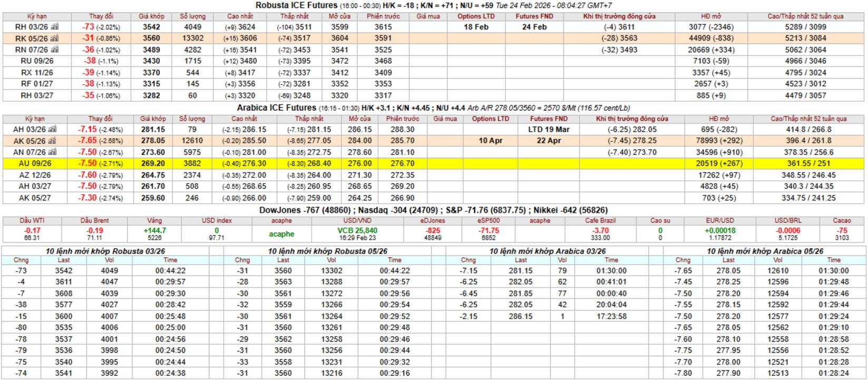Click chart icon for AH 03/26 Arabica
The image size is (868, 381).
53,129
